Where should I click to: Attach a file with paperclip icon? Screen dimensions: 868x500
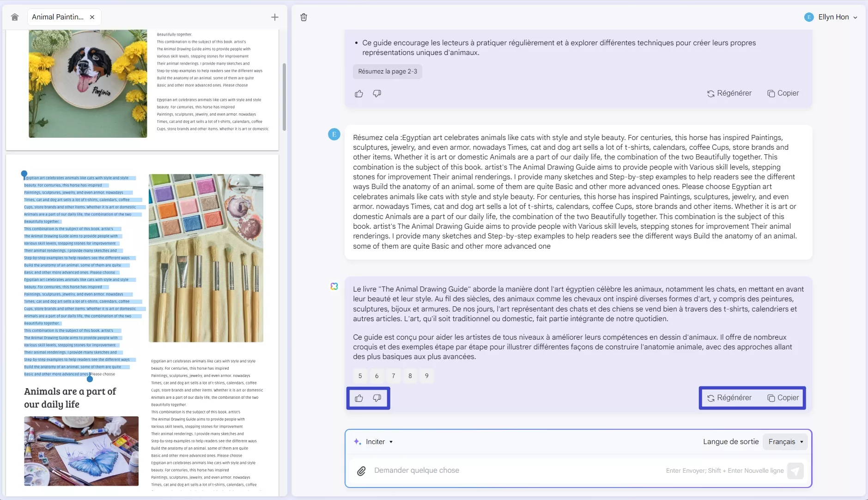361,471
